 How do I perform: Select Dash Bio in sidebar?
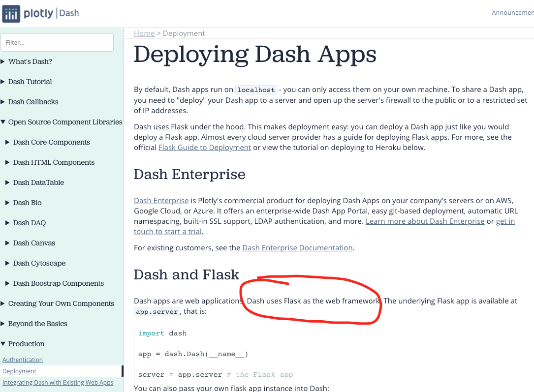27,203
